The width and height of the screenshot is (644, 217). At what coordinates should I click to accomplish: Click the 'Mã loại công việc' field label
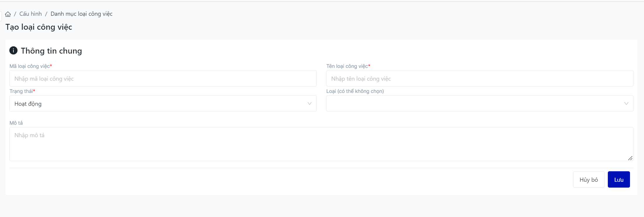(29, 66)
